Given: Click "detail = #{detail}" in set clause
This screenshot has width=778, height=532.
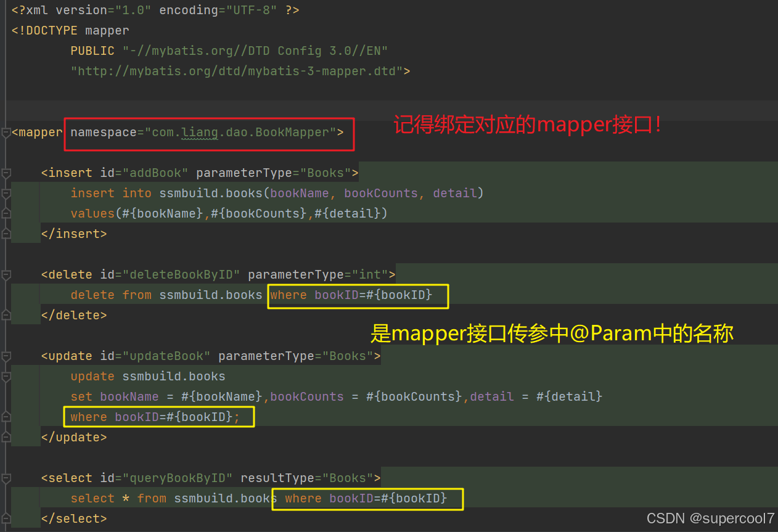Looking at the screenshot, I should coord(536,396).
